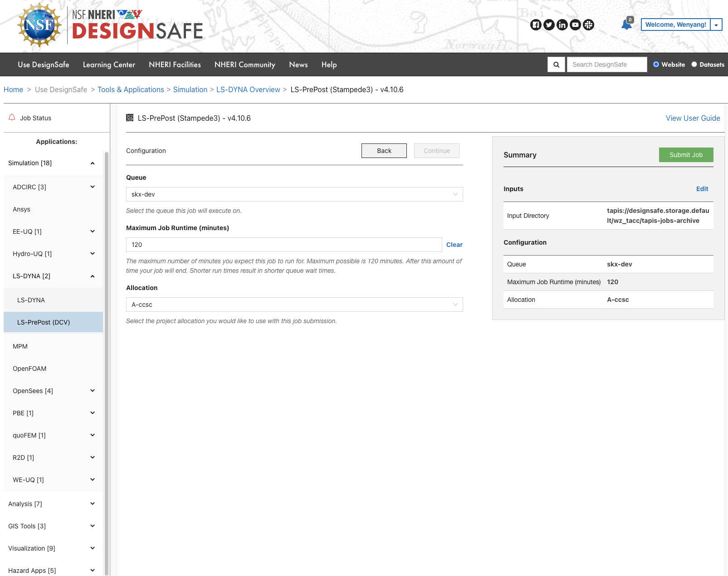Screen dimensions: 728x576
Task: Open the View User Guide link
Action: click(693, 118)
